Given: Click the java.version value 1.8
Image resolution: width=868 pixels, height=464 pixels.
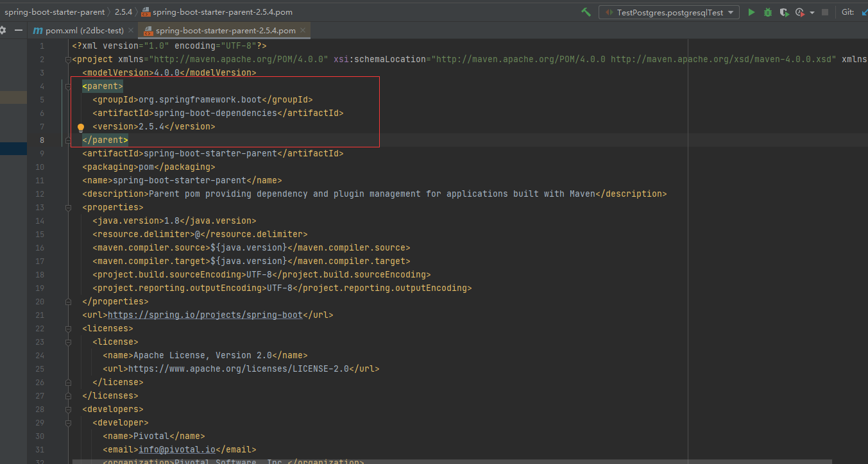Looking at the screenshot, I should (172, 220).
